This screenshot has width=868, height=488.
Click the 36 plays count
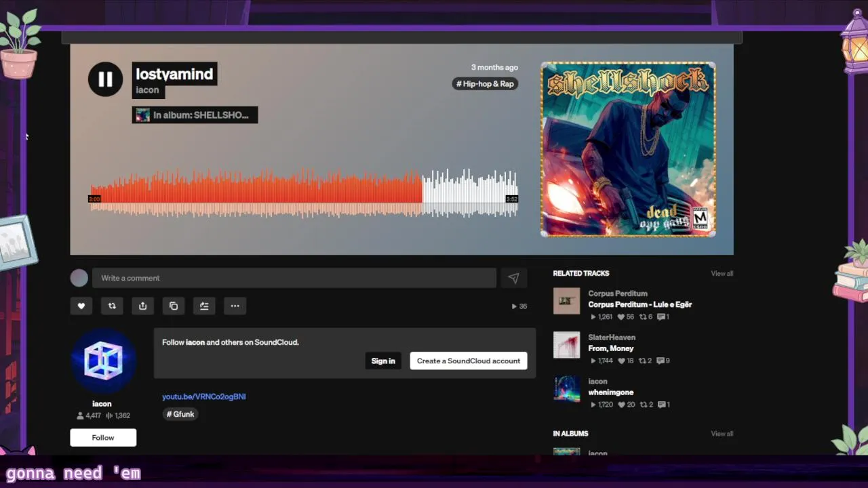coord(519,306)
